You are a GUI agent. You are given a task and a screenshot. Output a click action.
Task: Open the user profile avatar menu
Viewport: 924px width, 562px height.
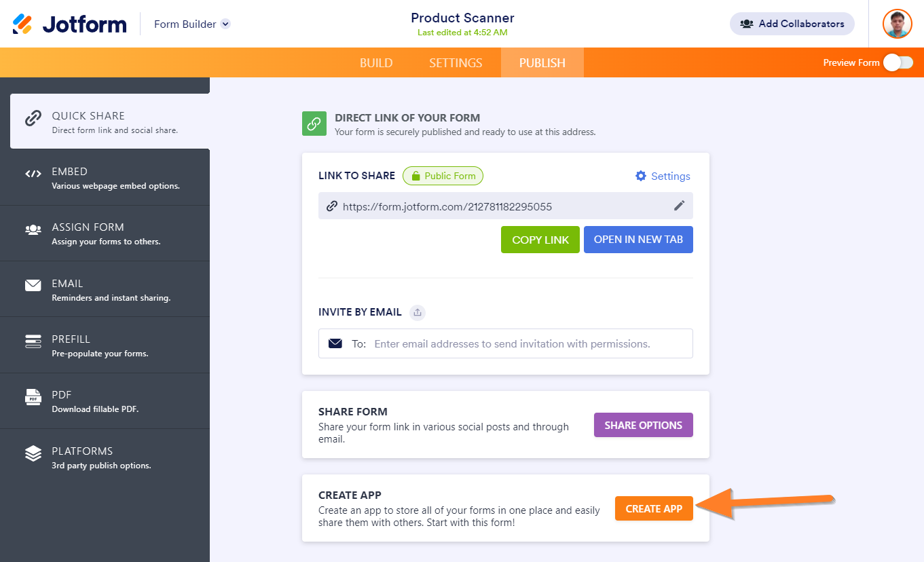point(897,24)
